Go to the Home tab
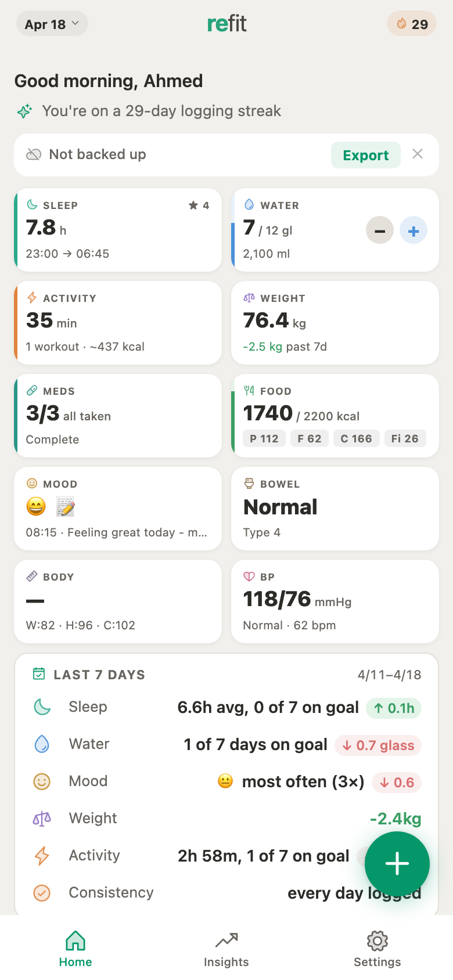This screenshot has width=453, height=980. click(x=75, y=950)
